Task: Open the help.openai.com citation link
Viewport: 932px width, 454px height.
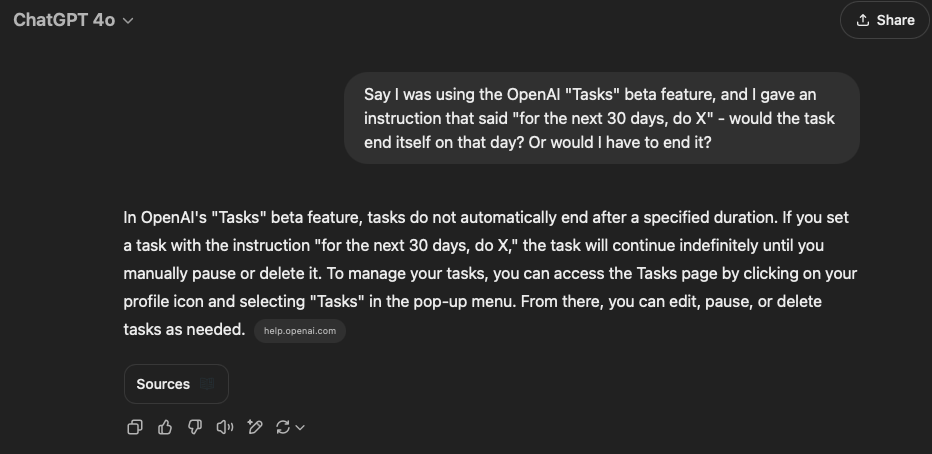Action: (300, 331)
